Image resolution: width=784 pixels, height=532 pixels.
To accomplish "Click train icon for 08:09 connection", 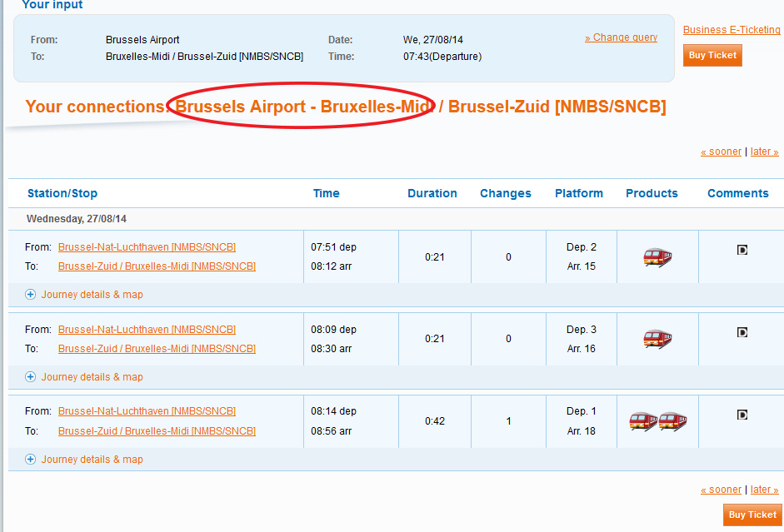I will 657,339.
